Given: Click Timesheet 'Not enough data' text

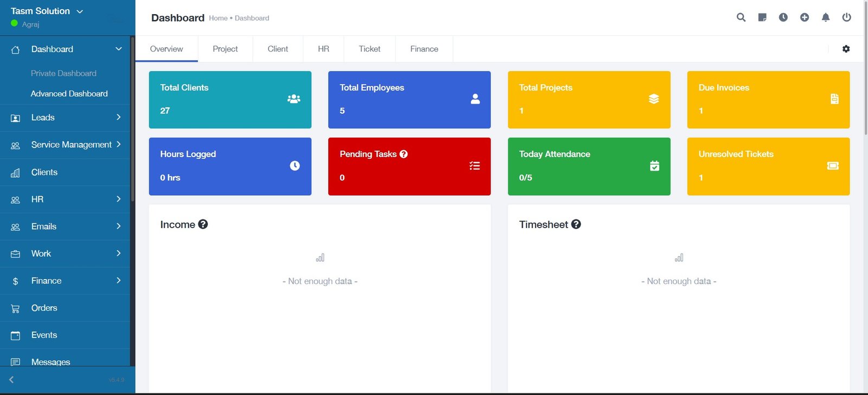Looking at the screenshot, I should 679,281.
